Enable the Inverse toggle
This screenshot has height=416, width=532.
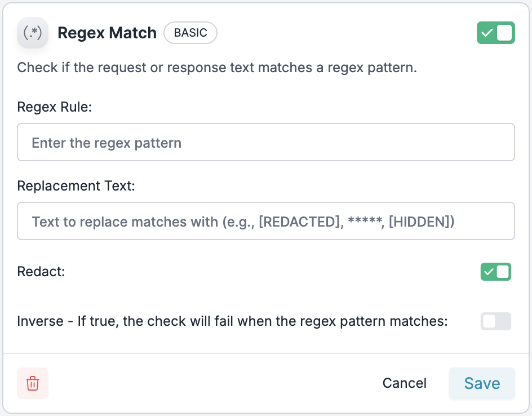click(495, 321)
